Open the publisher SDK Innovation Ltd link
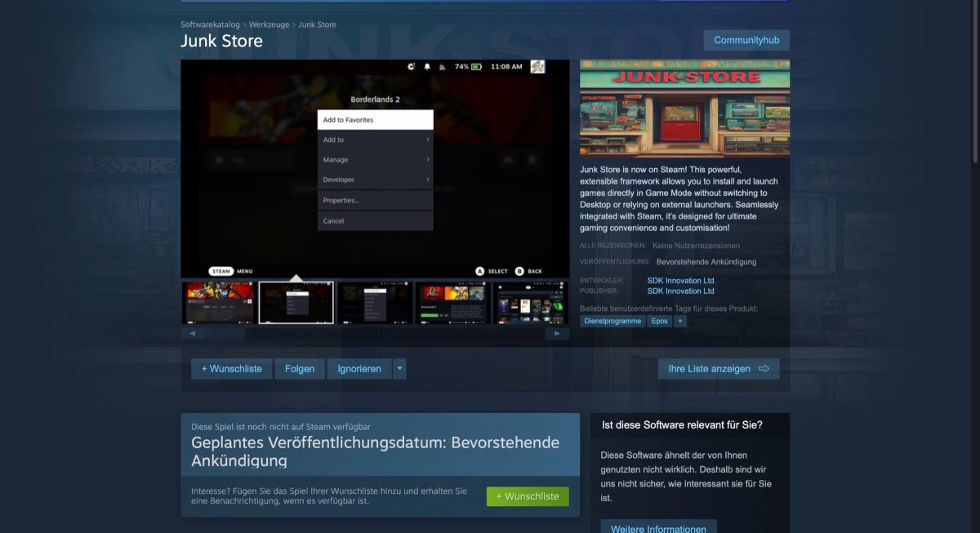Screen dimensions: 980x533 coord(680,291)
